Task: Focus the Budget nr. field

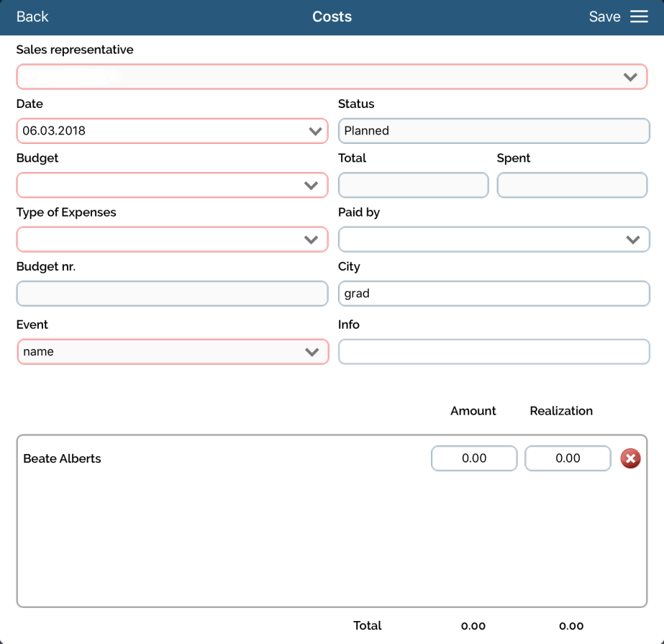Action: point(172,294)
